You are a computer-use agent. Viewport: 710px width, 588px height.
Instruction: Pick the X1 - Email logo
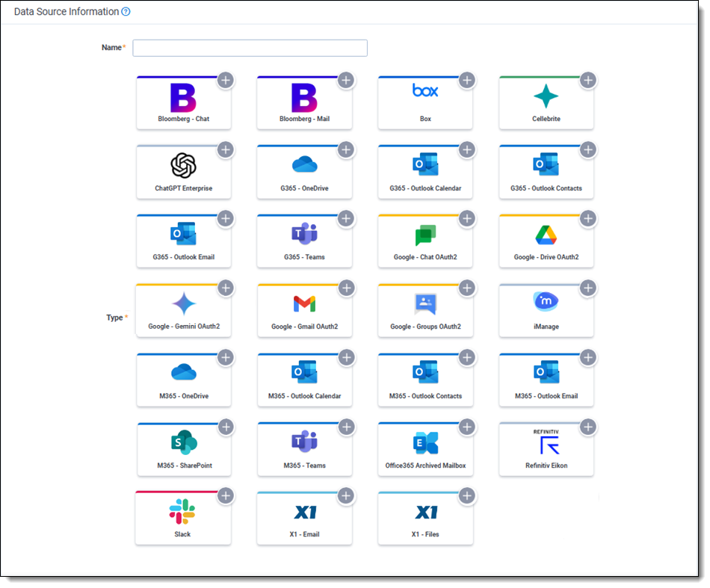point(305,513)
